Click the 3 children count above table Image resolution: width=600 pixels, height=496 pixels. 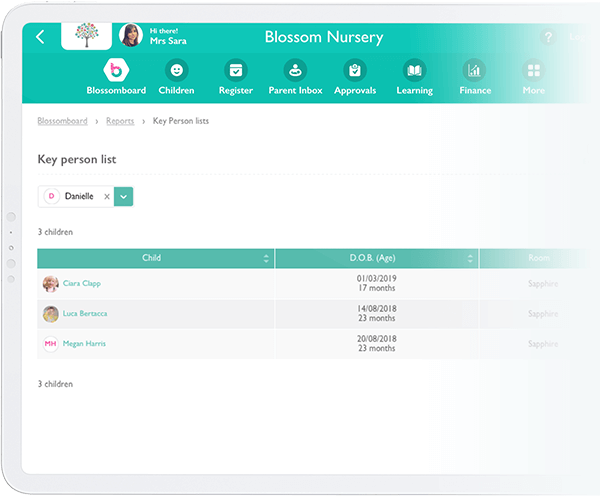point(55,232)
